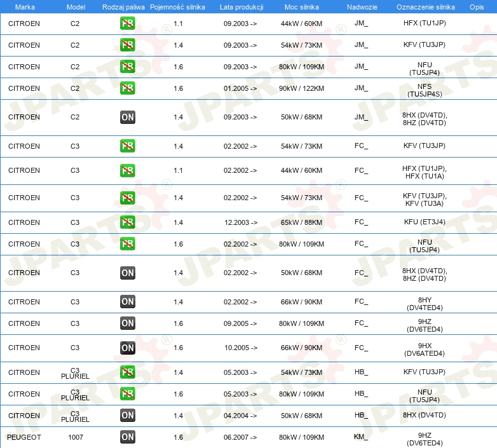This screenshot has width=497, height=448.
Task: Select the 10.2005 -> production date
Action: point(241,348)
